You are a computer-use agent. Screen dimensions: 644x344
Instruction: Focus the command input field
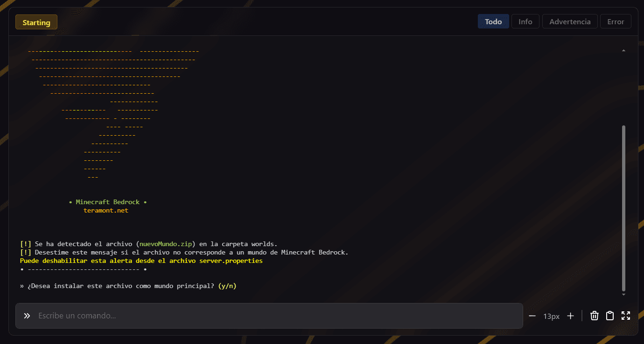pyautogui.click(x=269, y=316)
